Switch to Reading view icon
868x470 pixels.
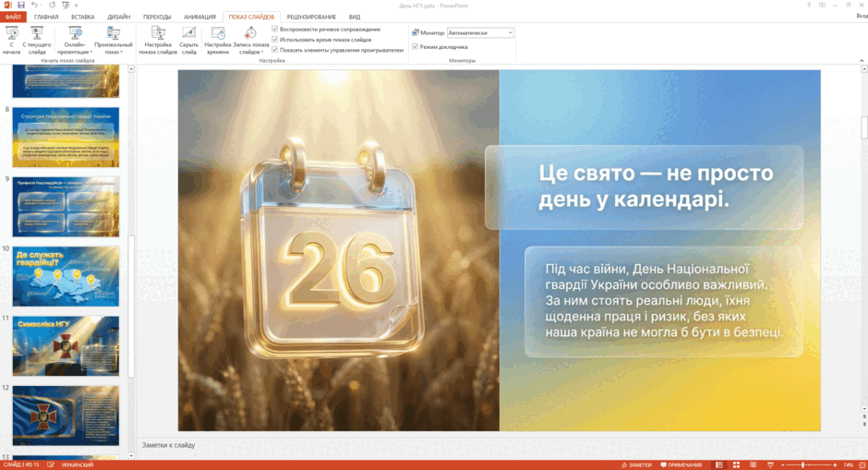coord(753,465)
